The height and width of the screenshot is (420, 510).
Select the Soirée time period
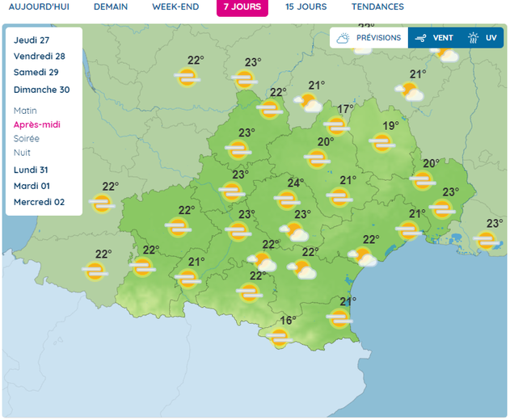tap(27, 138)
